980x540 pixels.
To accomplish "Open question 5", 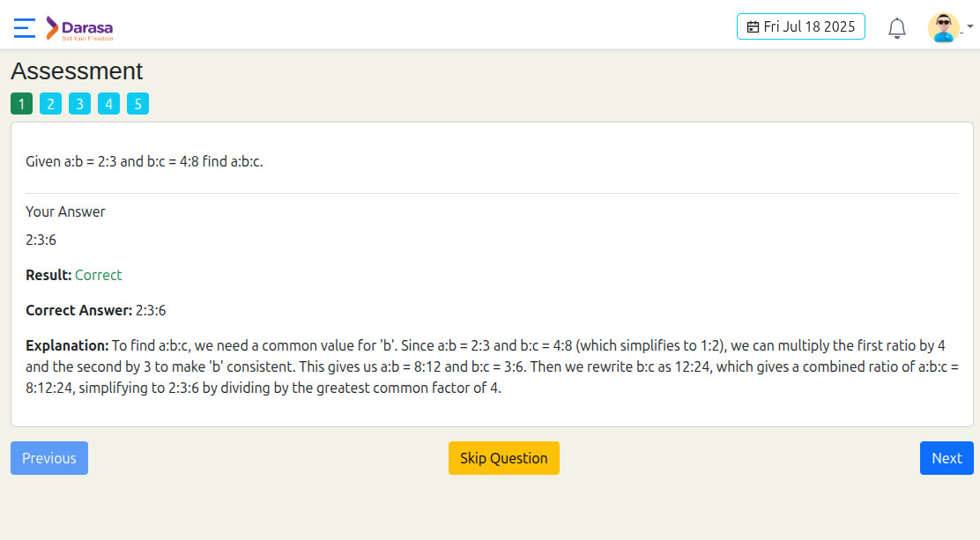I will click(137, 104).
